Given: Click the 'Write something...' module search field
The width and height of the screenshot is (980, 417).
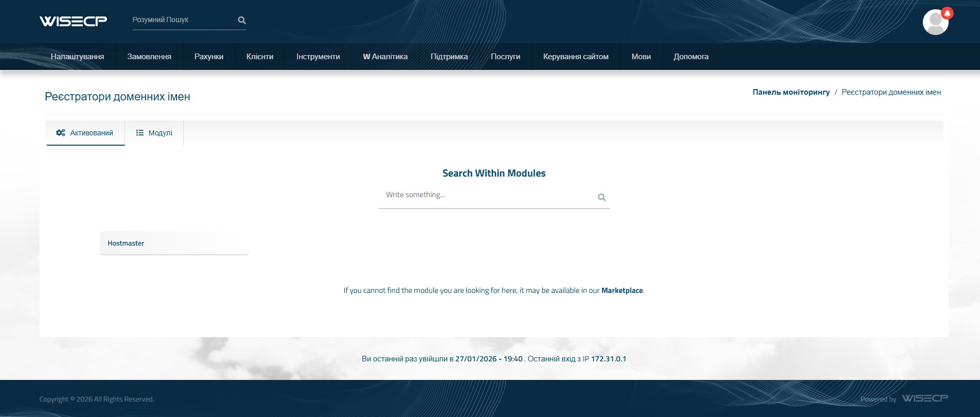Looking at the screenshot, I should click(x=486, y=195).
